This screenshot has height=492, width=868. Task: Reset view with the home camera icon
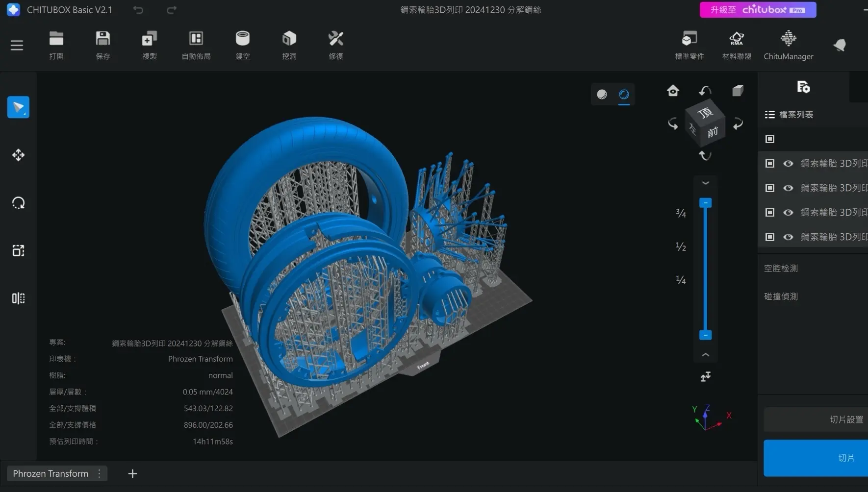(x=673, y=91)
